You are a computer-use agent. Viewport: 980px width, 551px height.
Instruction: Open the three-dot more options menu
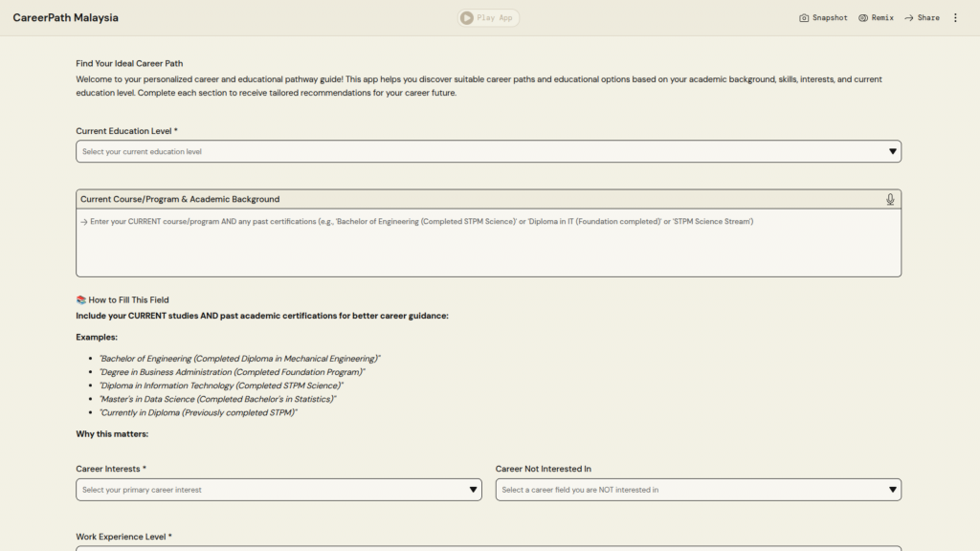955,18
